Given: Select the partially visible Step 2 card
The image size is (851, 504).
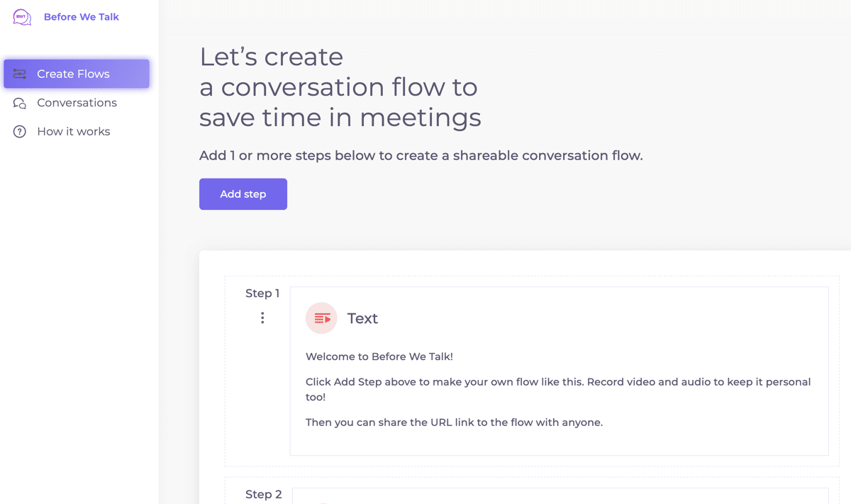Looking at the screenshot, I should tap(560, 495).
